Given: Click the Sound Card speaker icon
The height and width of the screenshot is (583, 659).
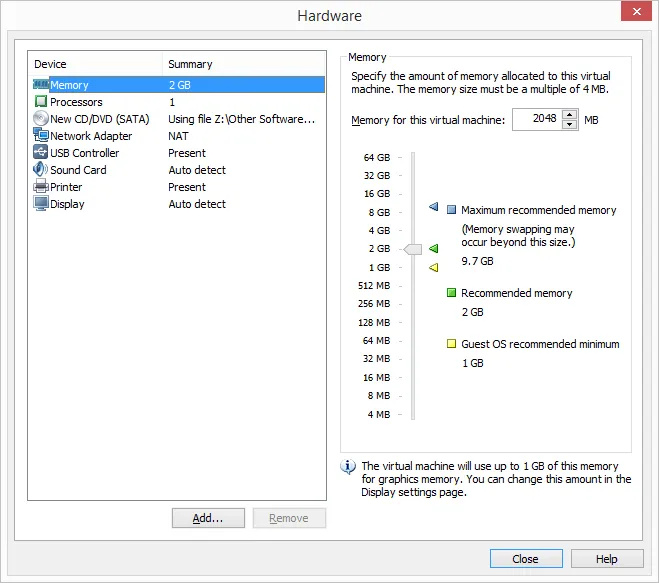Looking at the screenshot, I should [41, 170].
